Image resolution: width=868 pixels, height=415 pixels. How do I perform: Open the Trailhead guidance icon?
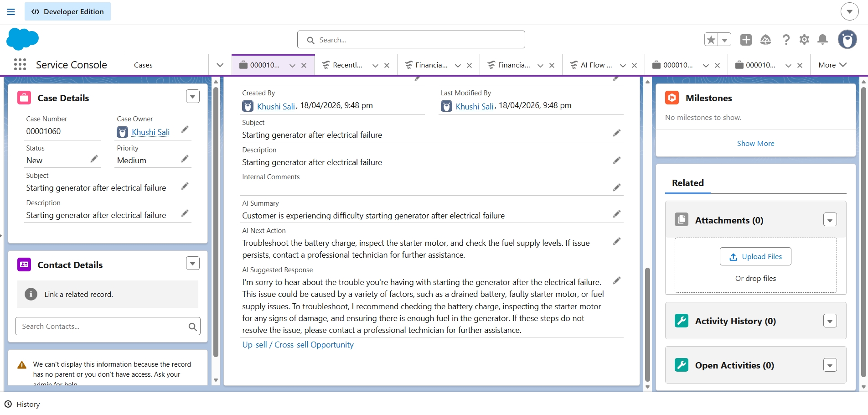[x=766, y=40]
